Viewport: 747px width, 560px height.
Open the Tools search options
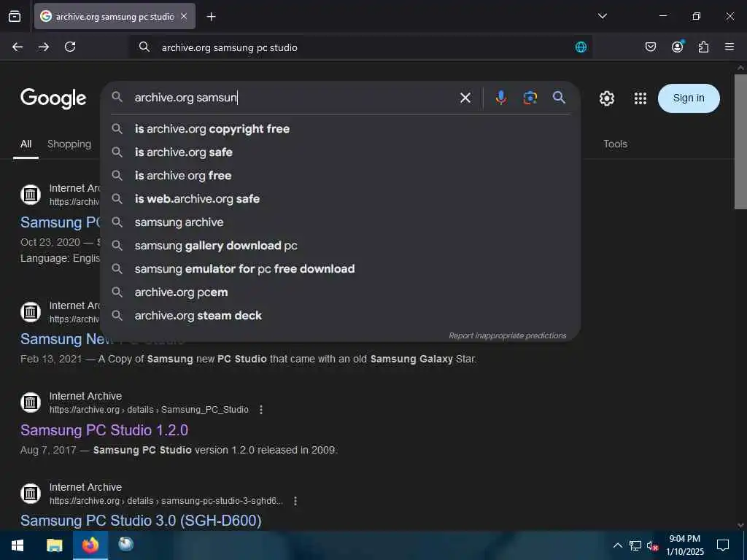pyautogui.click(x=615, y=144)
